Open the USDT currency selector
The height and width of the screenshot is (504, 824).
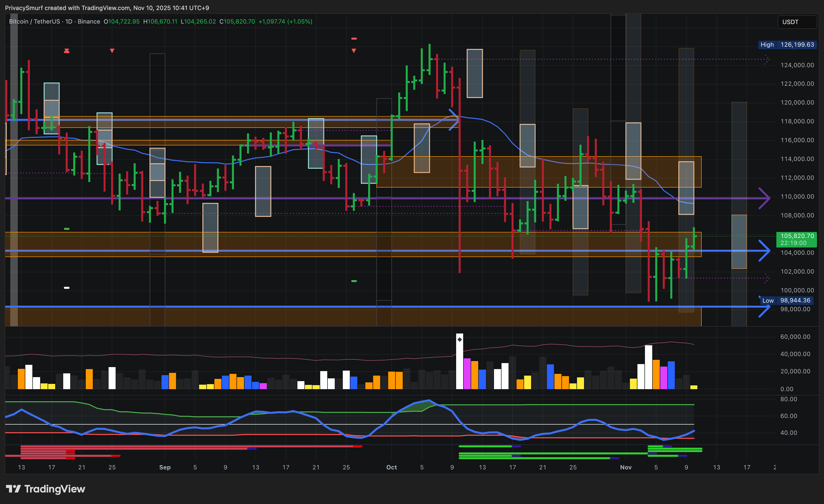coord(797,22)
